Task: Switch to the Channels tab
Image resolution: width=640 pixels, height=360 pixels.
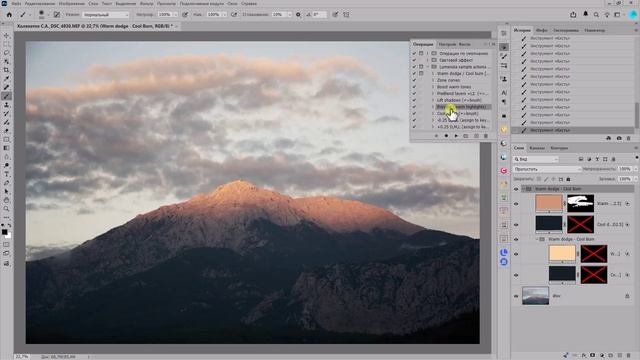Action: [x=537, y=148]
